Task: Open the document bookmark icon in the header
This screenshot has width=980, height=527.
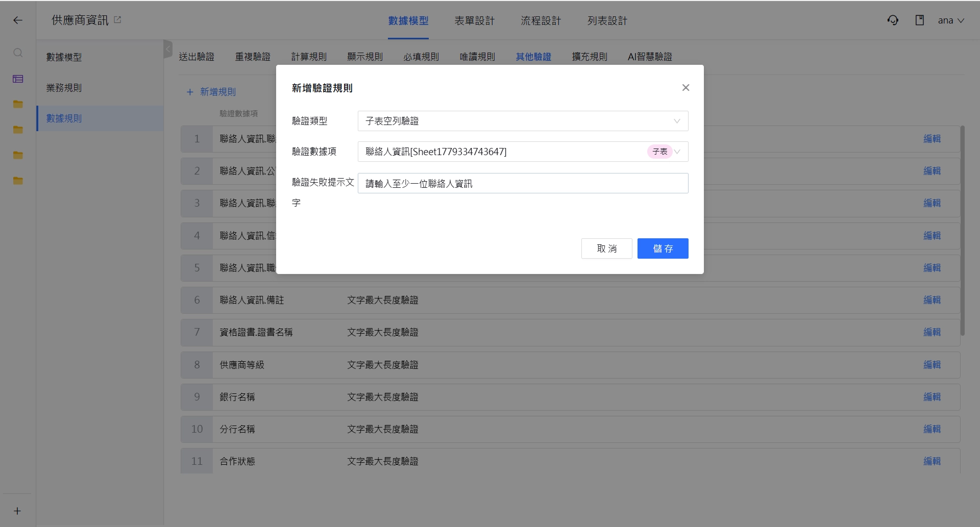Action: tap(920, 20)
